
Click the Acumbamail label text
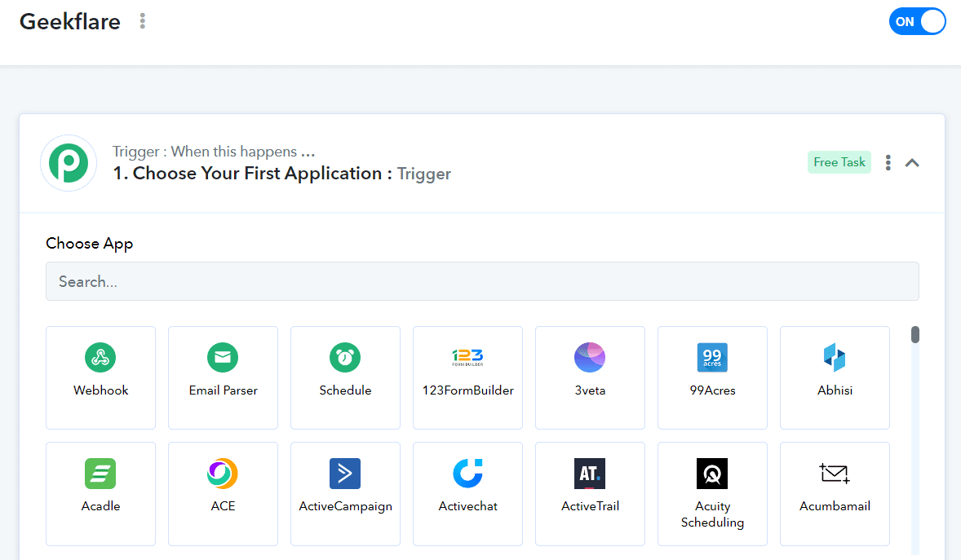pos(835,506)
